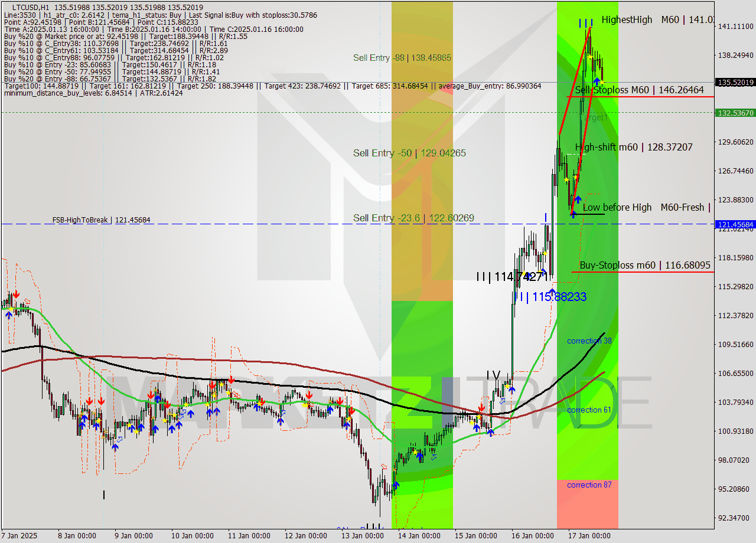Click the 'Target100: 144.88719' targets line
Viewport: 756px width, 543px height.
click(272, 86)
